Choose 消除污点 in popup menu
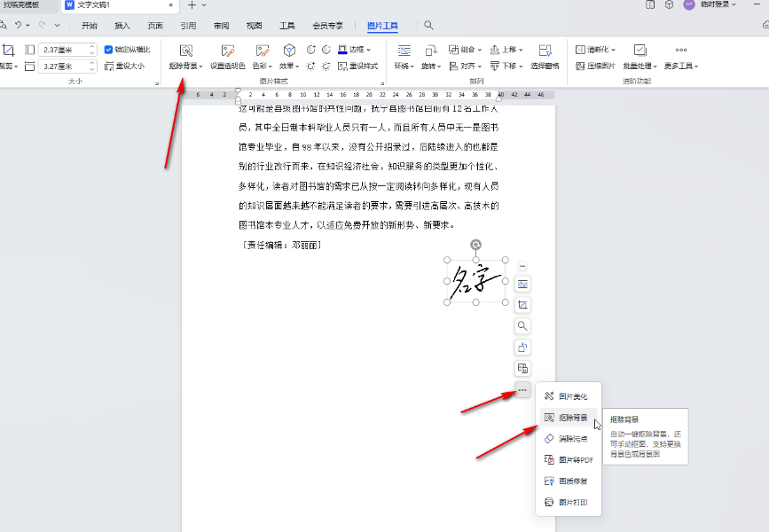The width and height of the screenshot is (769, 532). click(x=569, y=439)
